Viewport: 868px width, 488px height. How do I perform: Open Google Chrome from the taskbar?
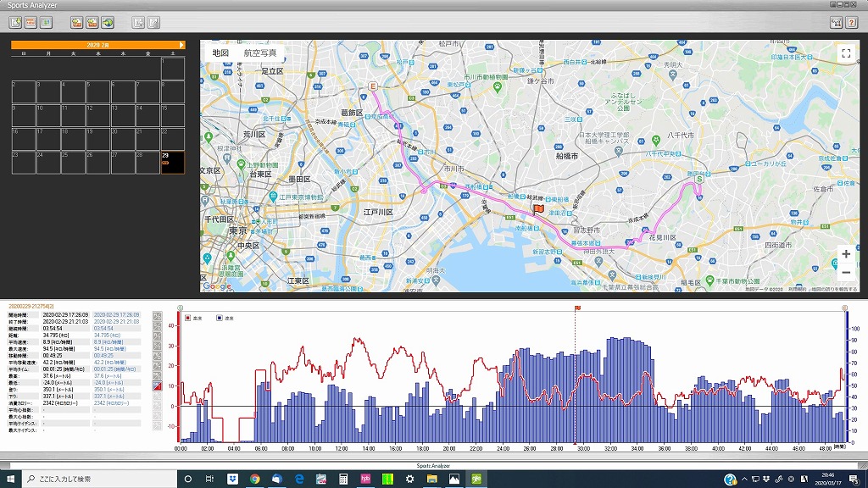pyautogui.click(x=254, y=479)
